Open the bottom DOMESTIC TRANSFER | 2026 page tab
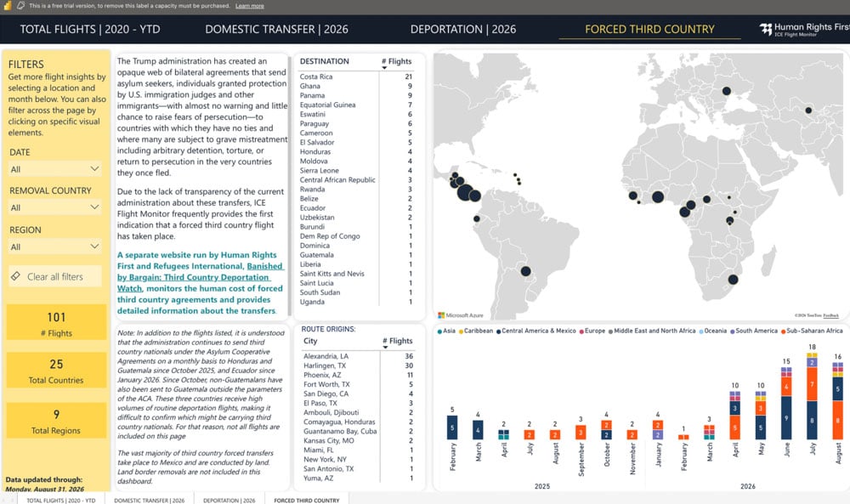Viewport: 850px width, 504px height. coord(149,501)
